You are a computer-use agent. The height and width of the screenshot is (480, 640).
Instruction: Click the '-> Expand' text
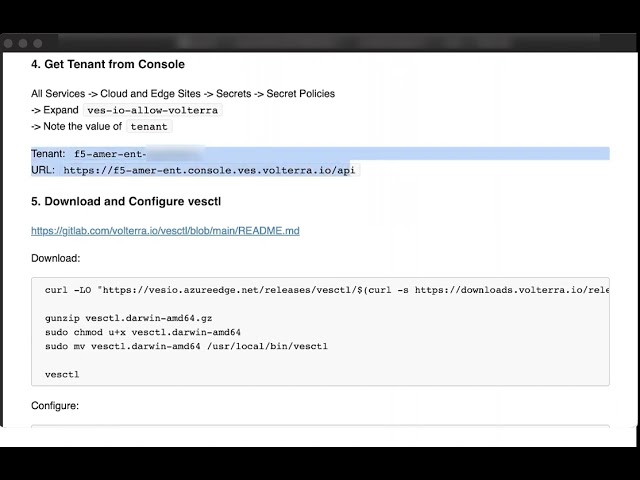[x=55, y=110]
